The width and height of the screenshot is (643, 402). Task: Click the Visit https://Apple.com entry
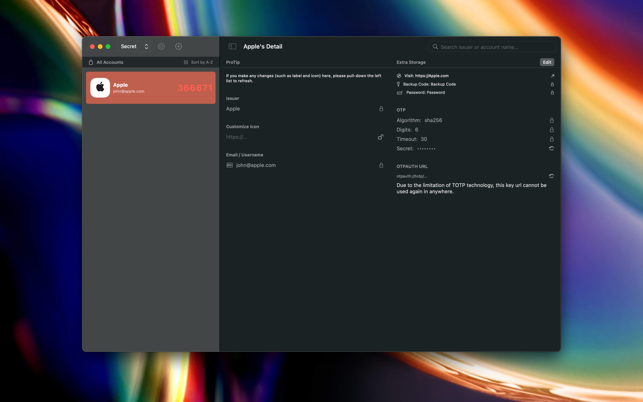point(426,76)
